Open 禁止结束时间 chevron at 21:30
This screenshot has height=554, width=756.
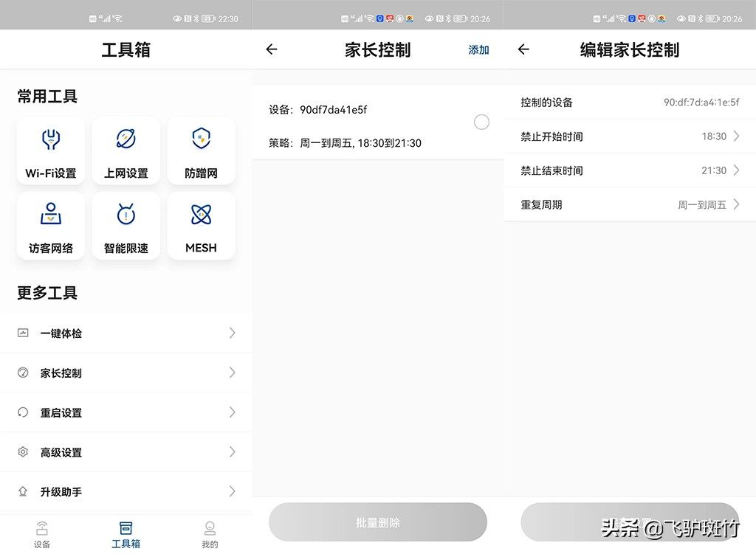[736, 170]
